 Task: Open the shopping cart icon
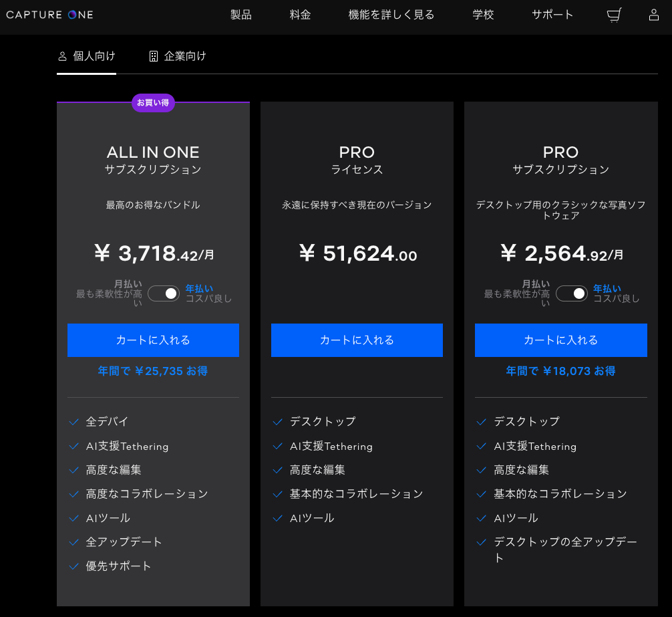coord(614,15)
